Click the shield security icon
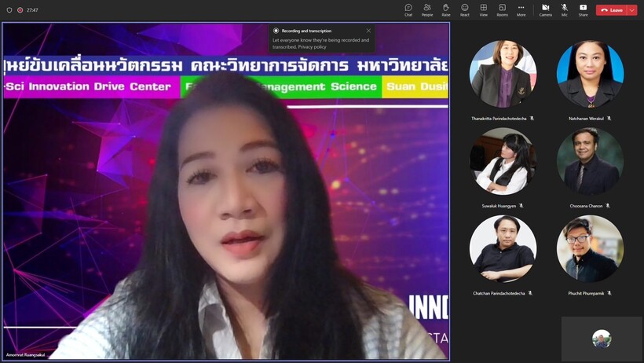Image resolution: width=644 pixels, height=363 pixels. point(9,10)
